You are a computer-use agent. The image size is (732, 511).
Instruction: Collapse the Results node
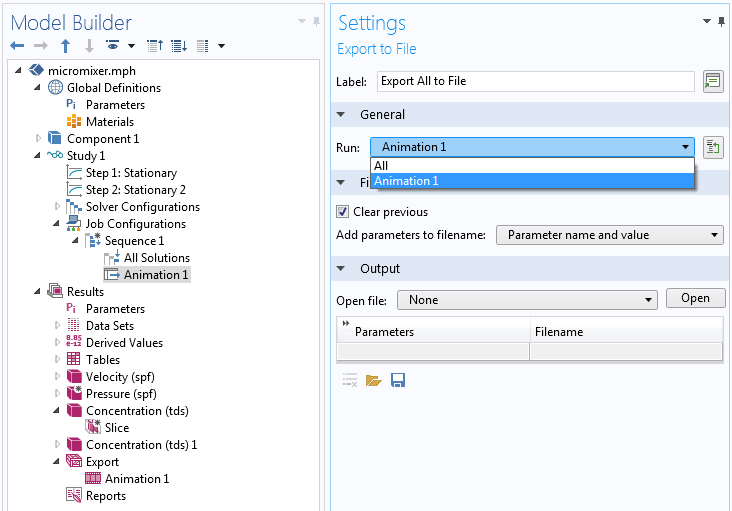coord(37,292)
